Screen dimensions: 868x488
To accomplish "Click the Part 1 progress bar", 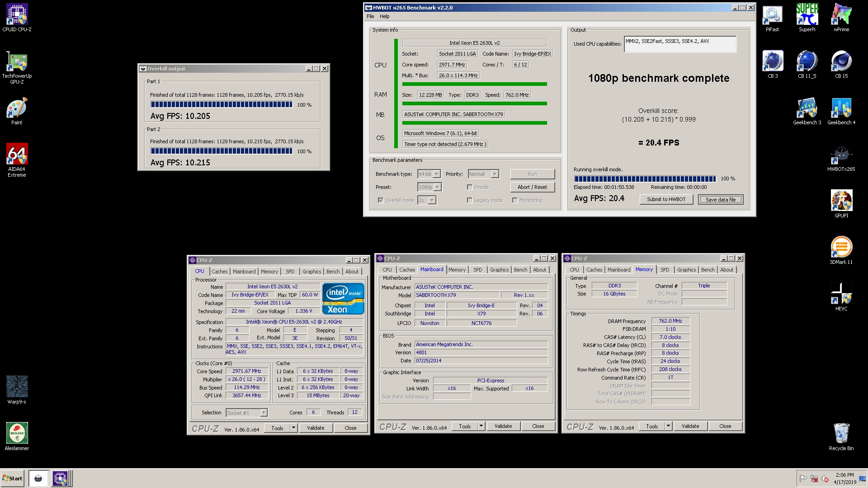I will pyautogui.click(x=222, y=104).
